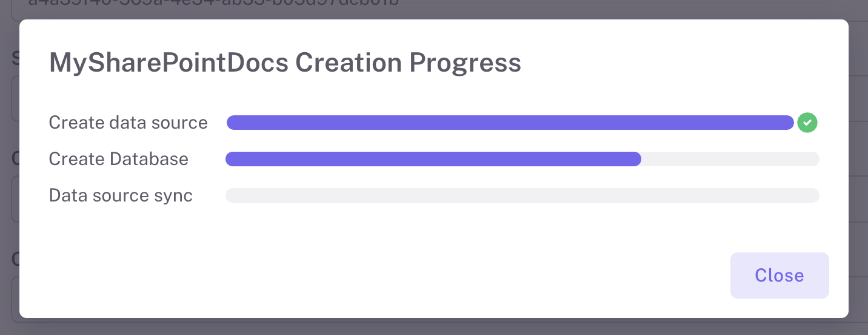Image resolution: width=868 pixels, height=335 pixels.
Task: Click the white tick inside the green circle
Action: point(807,123)
